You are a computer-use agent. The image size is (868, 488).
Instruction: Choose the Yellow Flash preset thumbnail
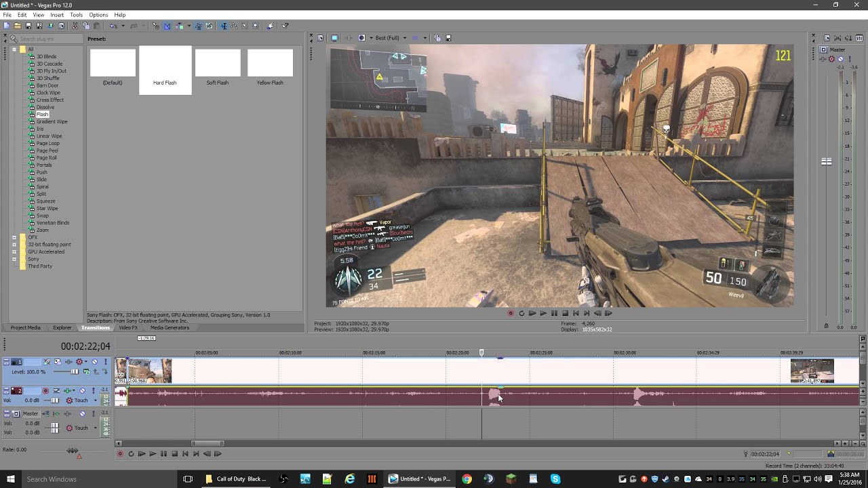[270, 63]
